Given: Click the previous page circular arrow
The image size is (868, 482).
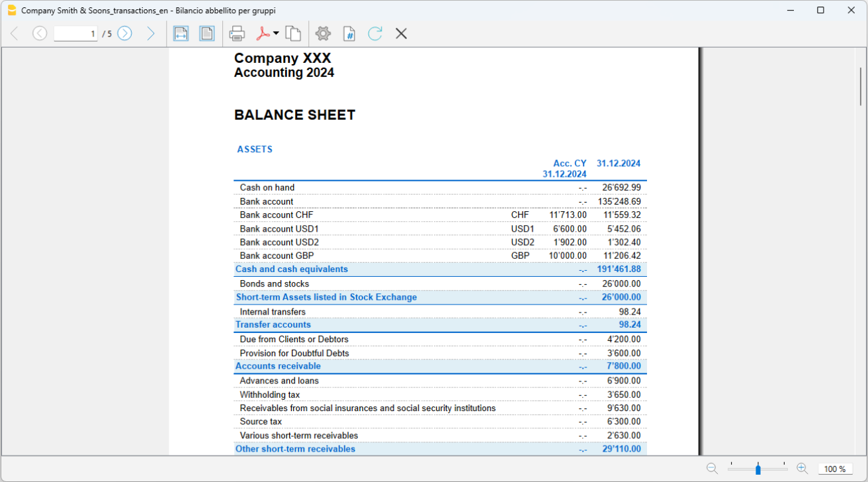Looking at the screenshot, I should (x=40, y=33).
